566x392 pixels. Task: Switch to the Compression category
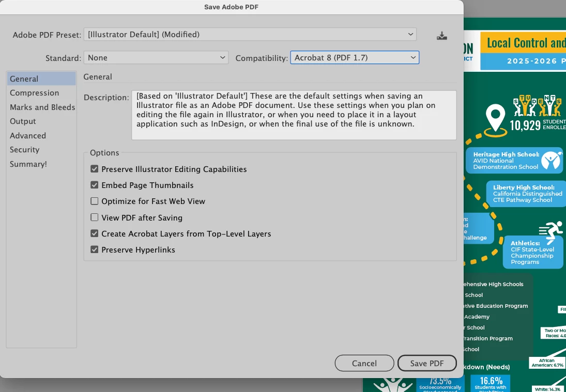tap(34, 93)
